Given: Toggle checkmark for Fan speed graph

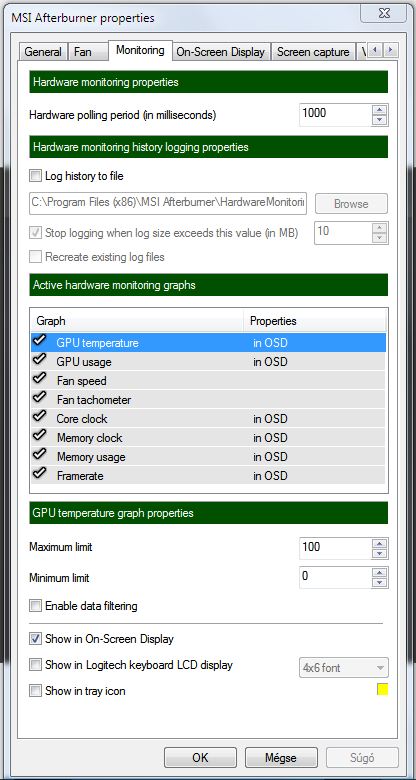Looking at the screenshot, I should point(39,379).
